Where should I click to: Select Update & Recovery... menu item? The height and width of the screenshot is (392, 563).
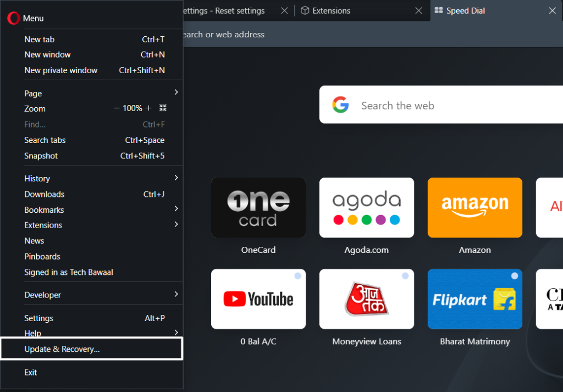[92, 349]
